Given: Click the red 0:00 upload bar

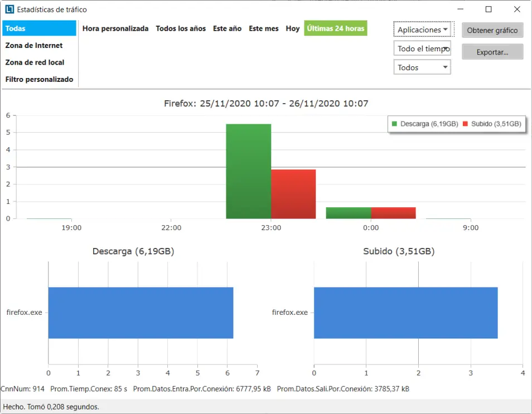Looking at the screenshot, I should tap(394, 213).
